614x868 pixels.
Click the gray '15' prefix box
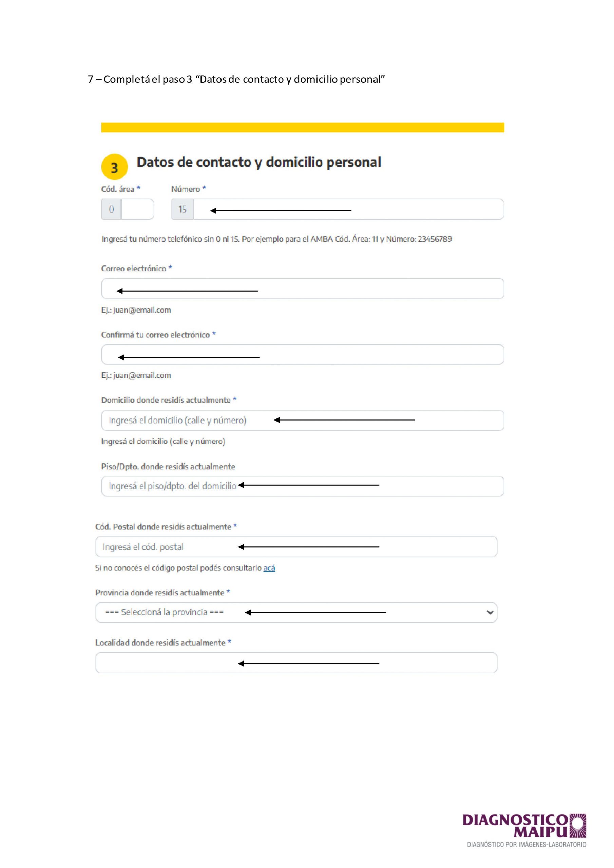[183, 209]
